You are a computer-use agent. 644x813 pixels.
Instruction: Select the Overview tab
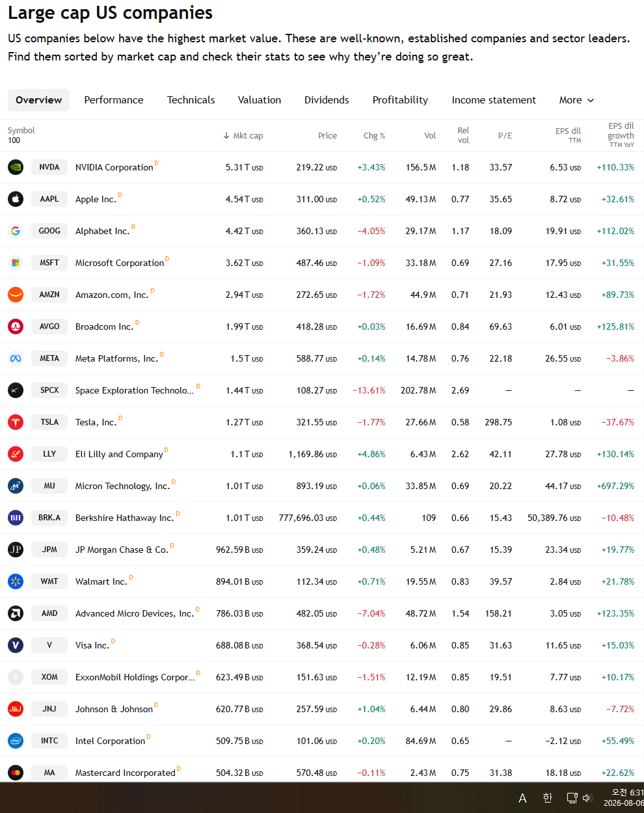pos(39,100)
